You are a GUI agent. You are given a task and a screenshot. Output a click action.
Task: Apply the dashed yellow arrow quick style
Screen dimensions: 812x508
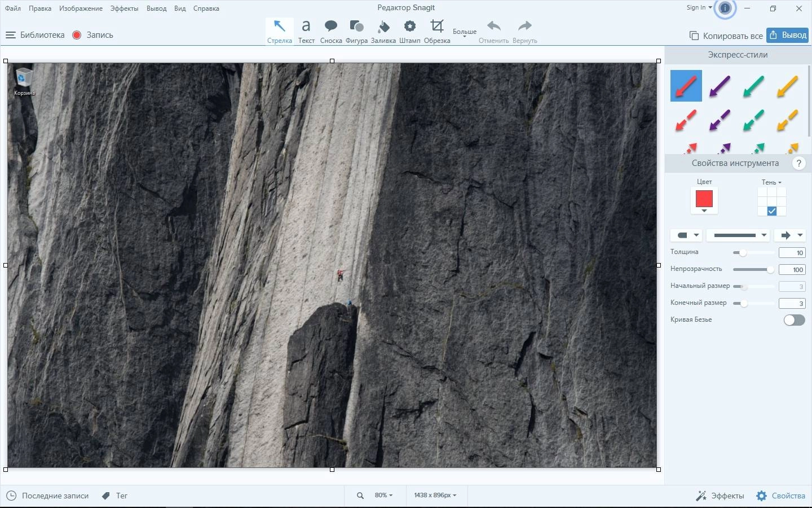click(x=787, y=120)
